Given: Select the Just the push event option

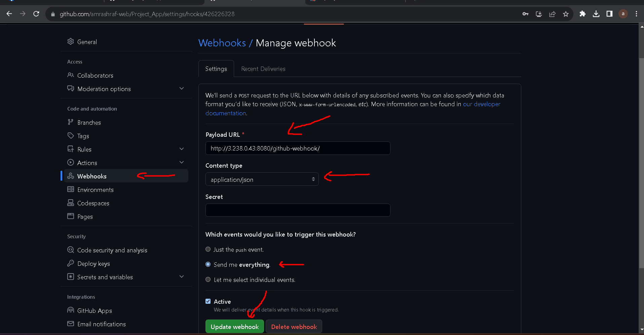Looking at the screenshot, I should pos(208,249).
